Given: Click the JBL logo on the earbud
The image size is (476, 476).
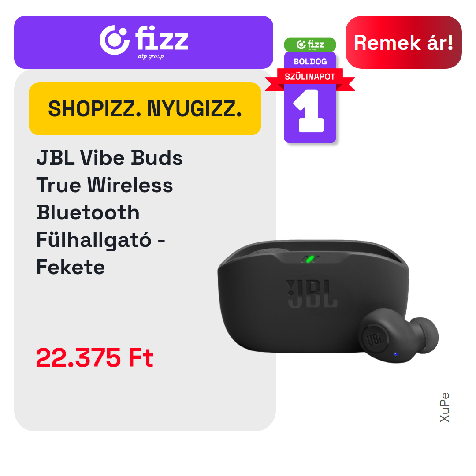Looking at the screenshot, I should click(x=375, y=339).
